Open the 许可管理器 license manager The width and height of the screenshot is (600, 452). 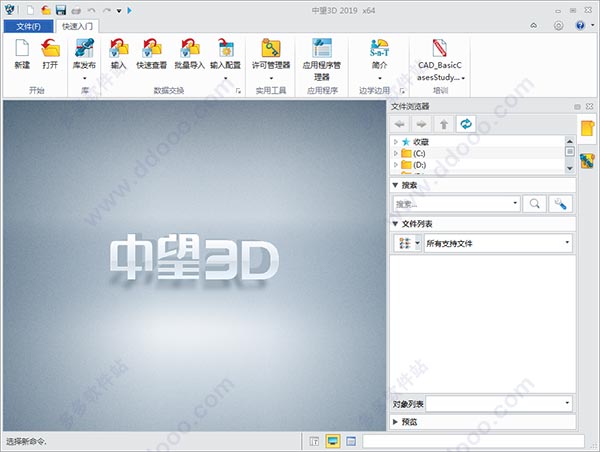coord(271,48)
